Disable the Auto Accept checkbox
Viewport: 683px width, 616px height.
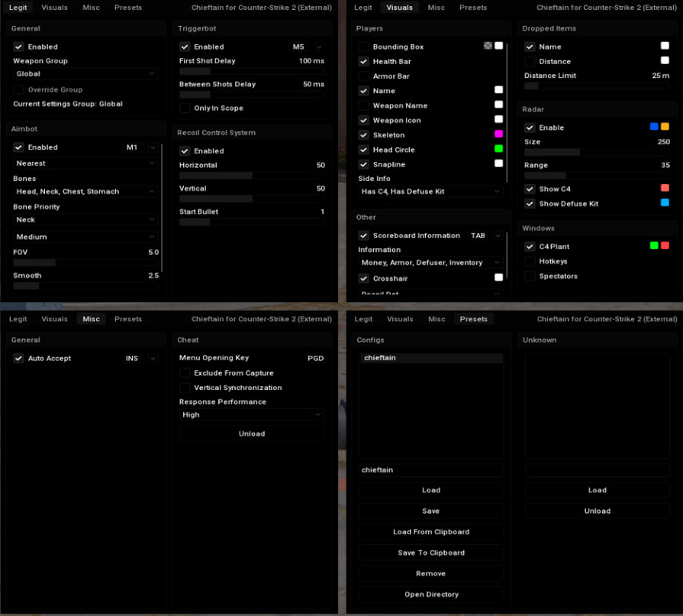[x=18, y=358]
